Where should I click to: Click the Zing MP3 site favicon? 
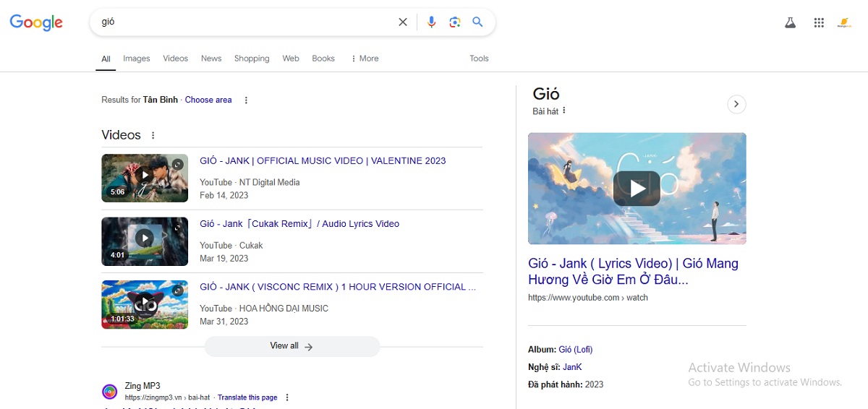point(110,392)
